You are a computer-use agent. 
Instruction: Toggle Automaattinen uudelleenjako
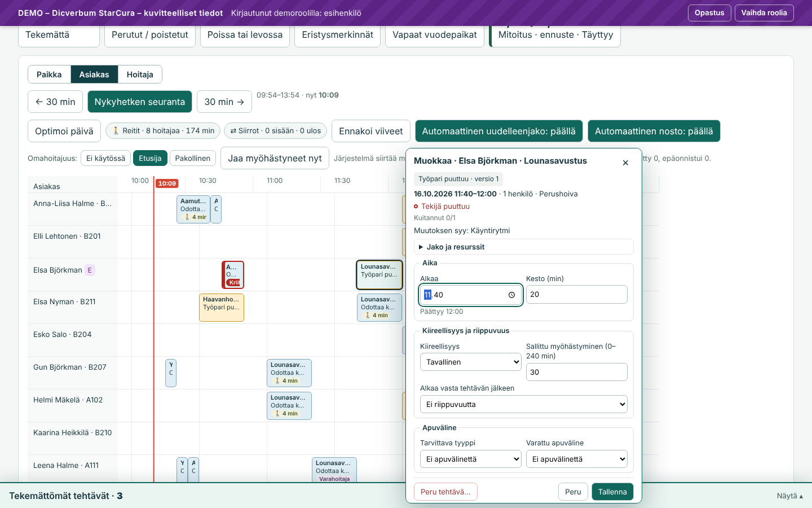498,131
